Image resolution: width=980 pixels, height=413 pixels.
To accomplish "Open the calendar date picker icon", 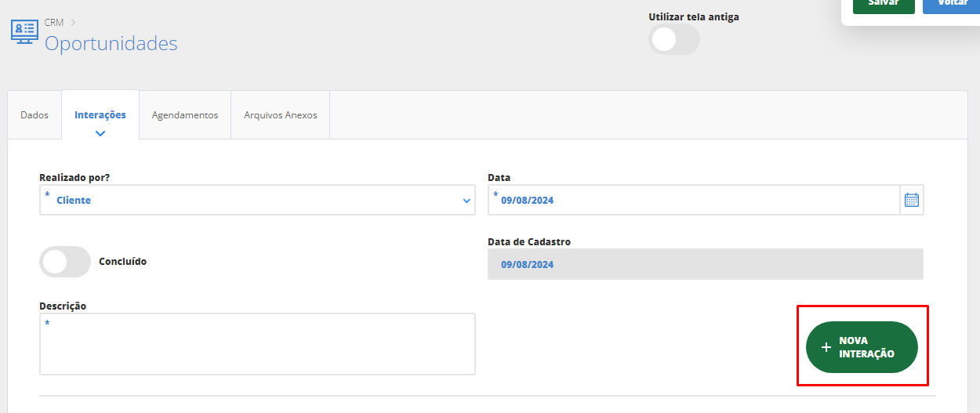I will [912, 200].
